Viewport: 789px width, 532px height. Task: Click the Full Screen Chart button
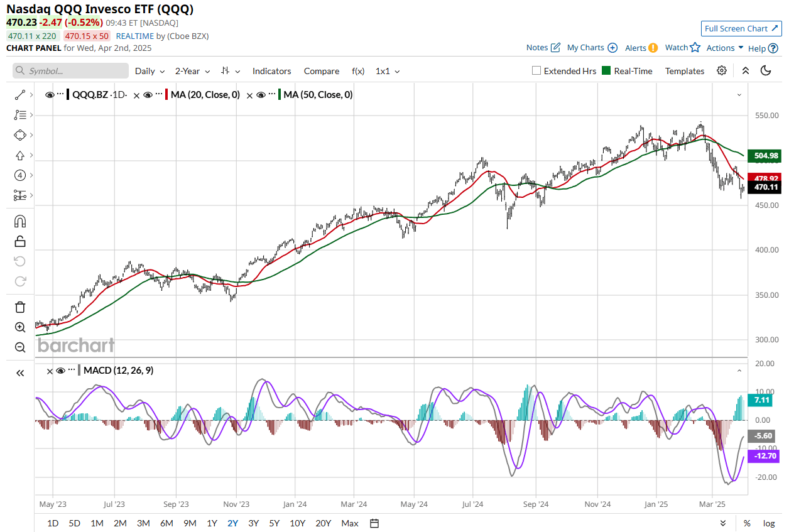click(741, 28)
